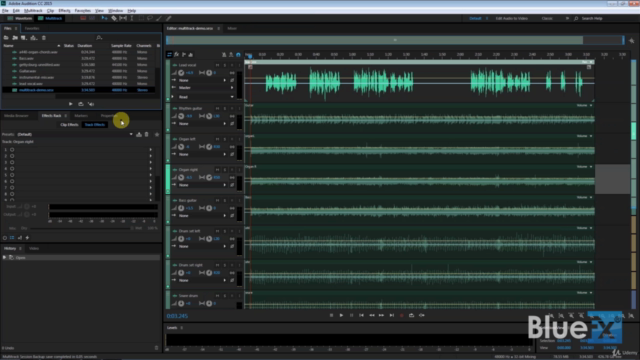Click Skip Selection button in transport
Viewport: 640px width, 360px height.
tap(422, 315)
